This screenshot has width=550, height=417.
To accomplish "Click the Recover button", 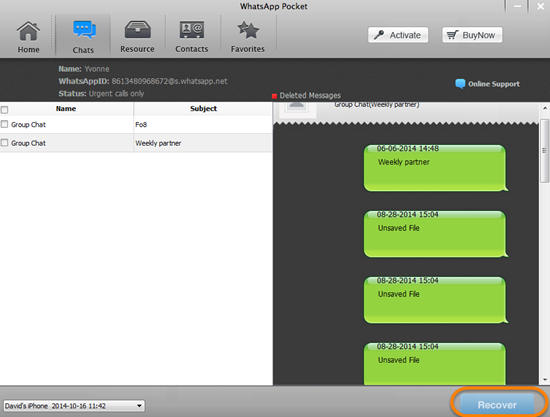I will click(x=497, y=405).
